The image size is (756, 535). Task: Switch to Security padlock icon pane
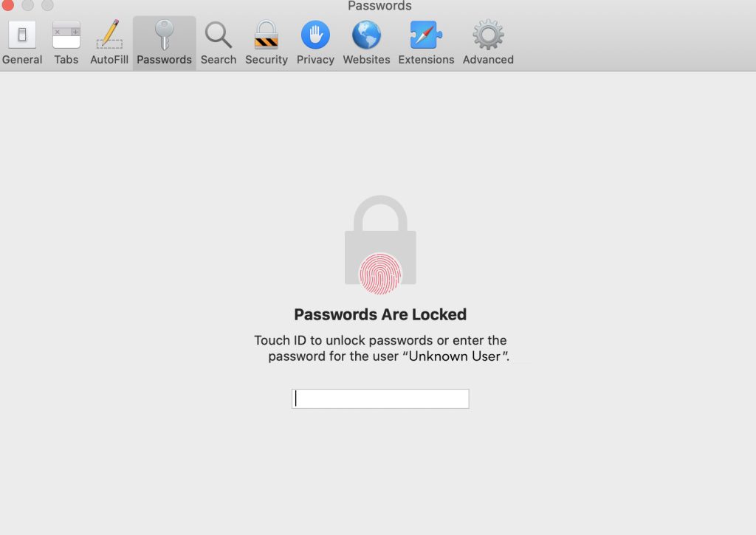[266, 35]
